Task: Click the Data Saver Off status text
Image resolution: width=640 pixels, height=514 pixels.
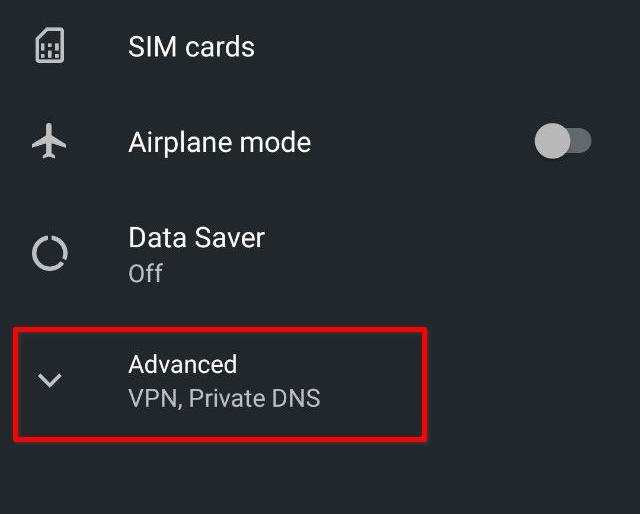Action: coord(145,273)
